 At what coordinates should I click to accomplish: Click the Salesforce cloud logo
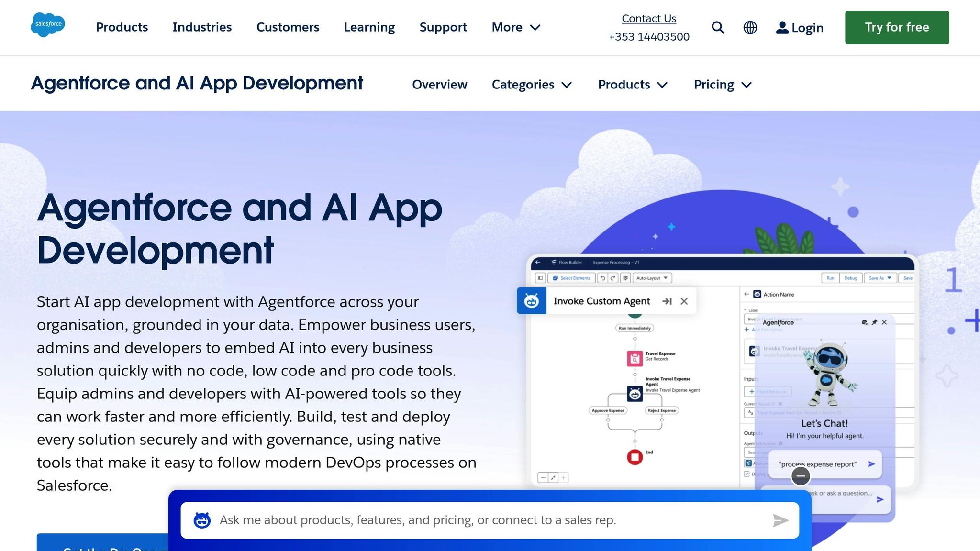point(48,25)
